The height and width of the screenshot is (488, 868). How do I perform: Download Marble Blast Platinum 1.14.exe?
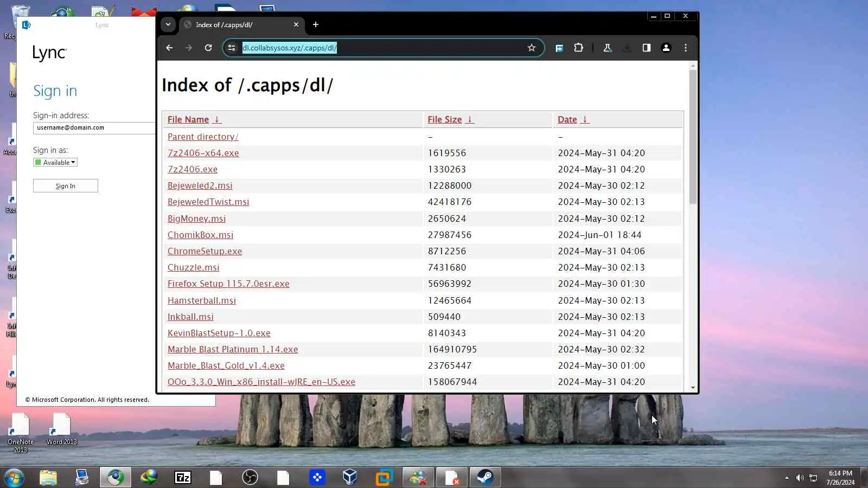[233, 349]
